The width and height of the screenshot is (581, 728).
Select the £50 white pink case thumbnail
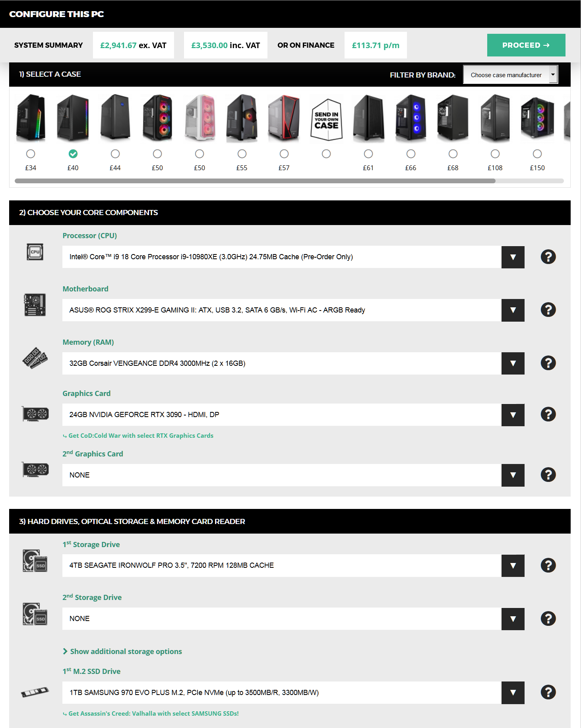pos(199,118)
